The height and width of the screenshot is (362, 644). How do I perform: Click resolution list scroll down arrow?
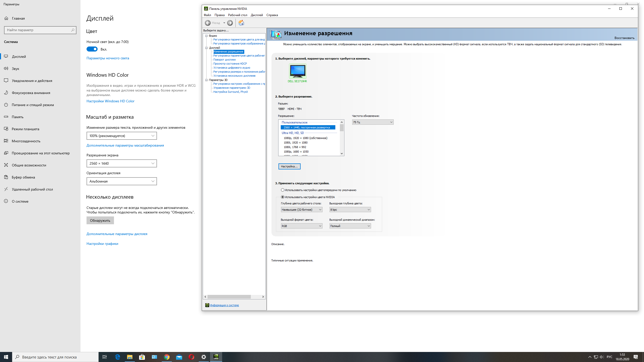(342, 154)
